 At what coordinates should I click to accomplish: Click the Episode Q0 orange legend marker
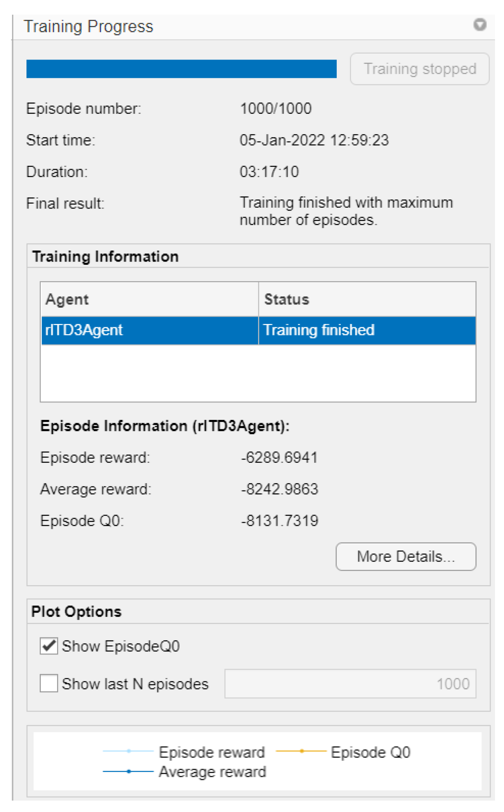click(x=301, y=751)
